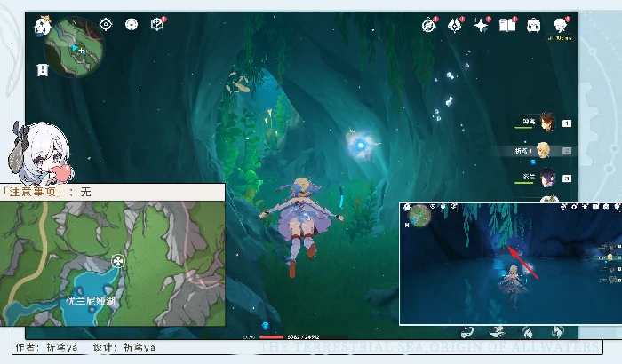Open the compass events icon
This screenshot has width=622, height=364.
[x=429, y=25]
